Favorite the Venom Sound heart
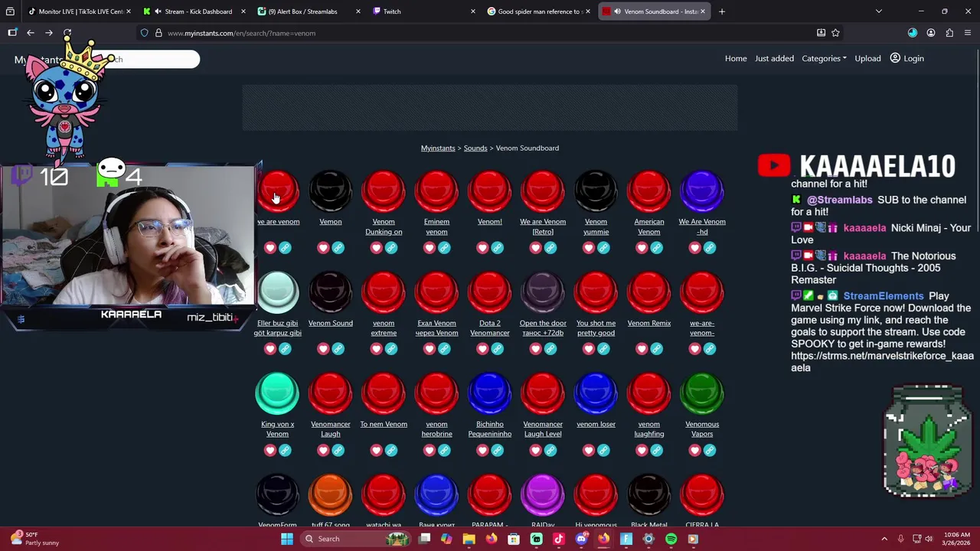980x551 pixels. click(x=323, y=349)
